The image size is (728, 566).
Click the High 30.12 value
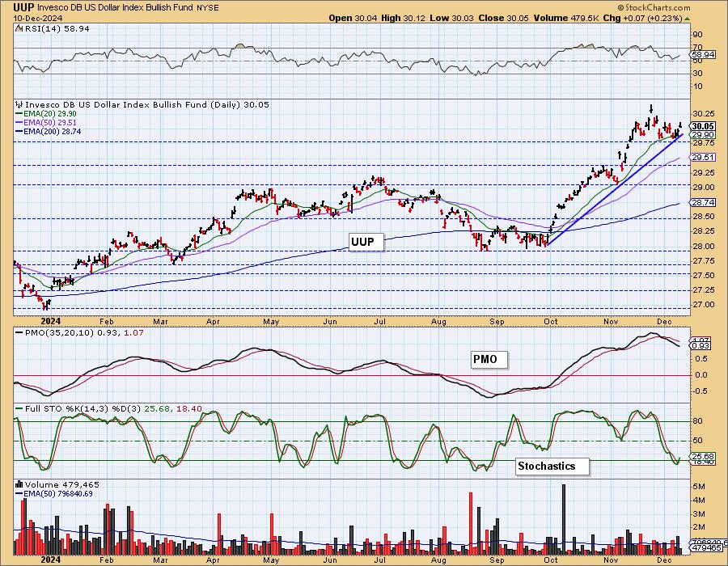pos(403,18)
